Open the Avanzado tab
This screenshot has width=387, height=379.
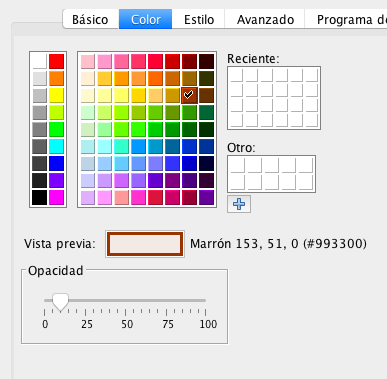[265, 19]
